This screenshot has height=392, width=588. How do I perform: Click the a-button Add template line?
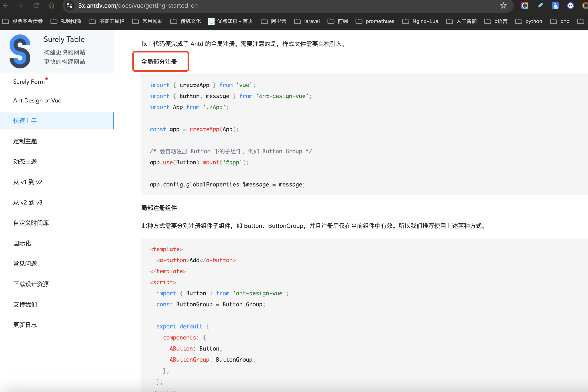coord(196,260)
